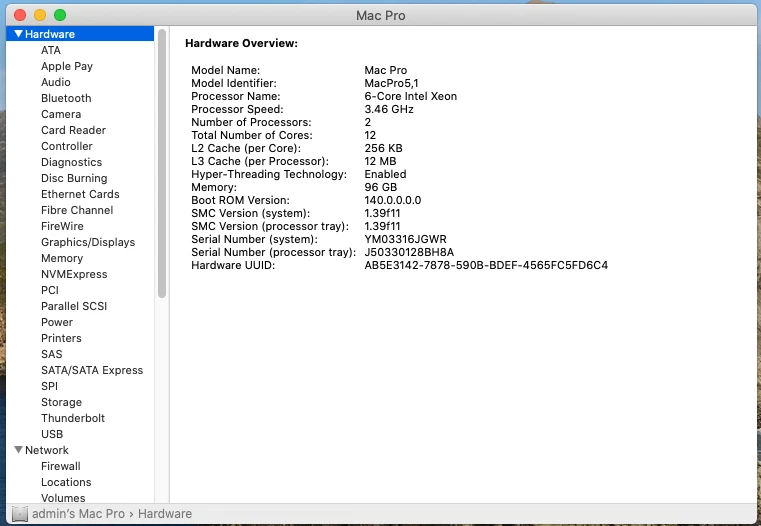Open SATA/SATA Express entry
Viewport: 761px width, 526px height.
tap(92, 370)
